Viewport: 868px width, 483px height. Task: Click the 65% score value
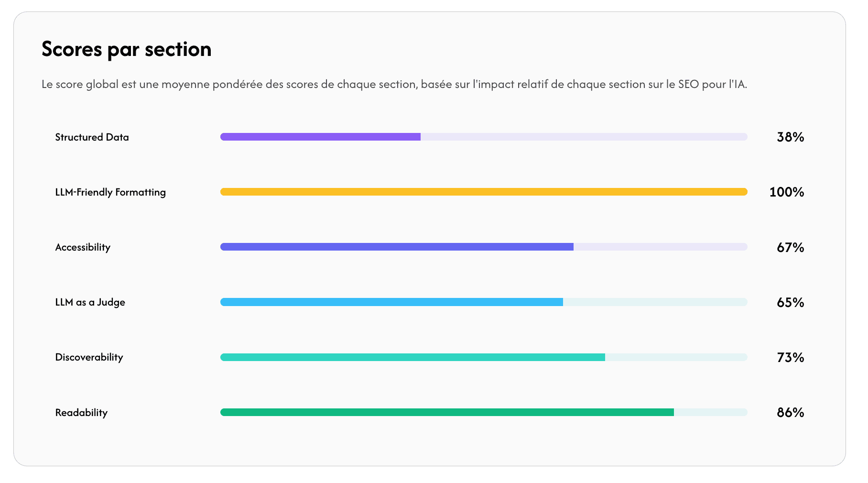coord(790,302)
